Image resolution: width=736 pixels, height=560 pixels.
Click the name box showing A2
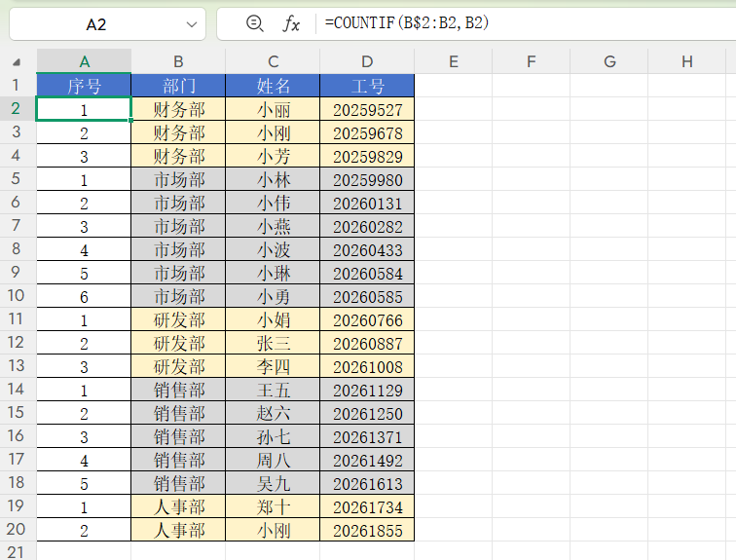click(x=95, y=23)
